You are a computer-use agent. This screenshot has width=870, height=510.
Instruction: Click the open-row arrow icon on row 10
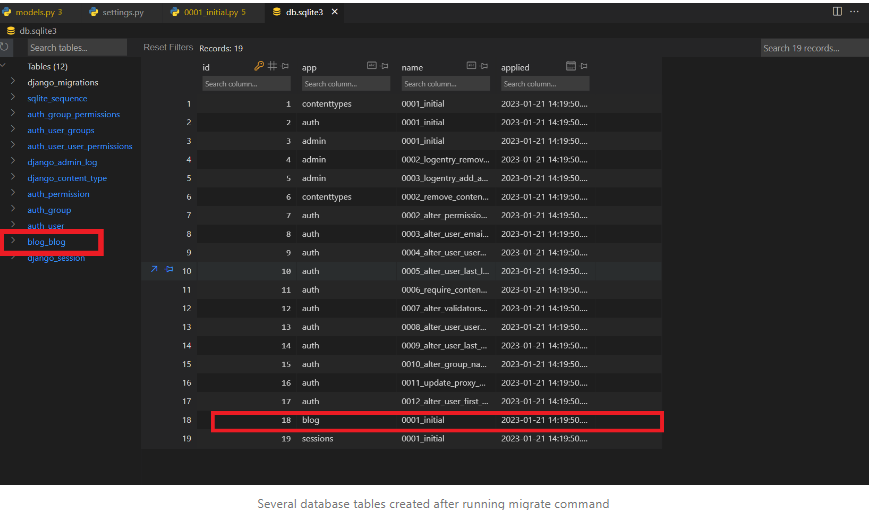click(155, 270)
